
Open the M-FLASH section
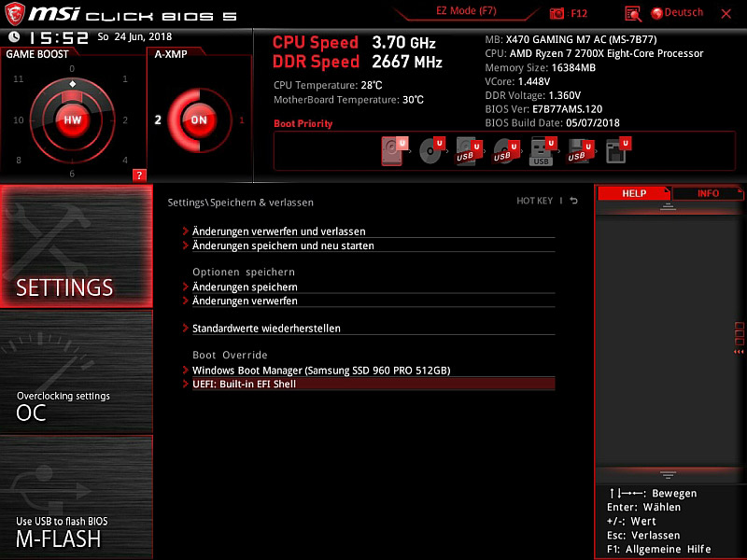(x=77, y=497)
